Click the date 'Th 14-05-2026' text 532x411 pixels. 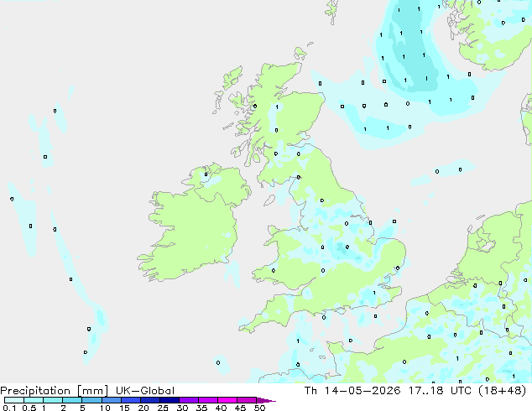[352, 391]
